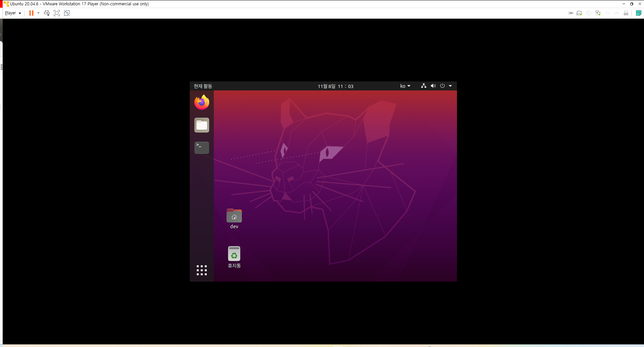The image size is (644, 347).
Task: Click the VMware Player title bar icon
Action: 6,4
